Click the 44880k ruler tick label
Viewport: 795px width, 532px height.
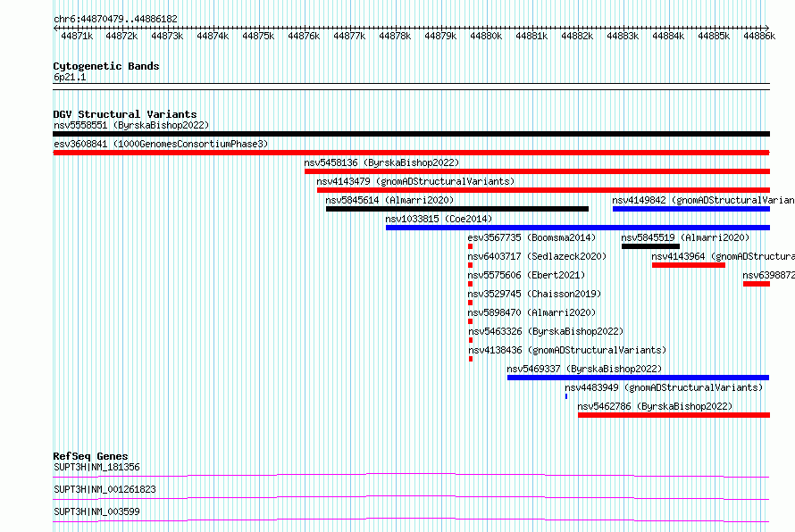point(486,36)
